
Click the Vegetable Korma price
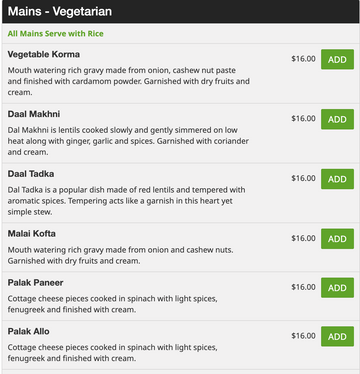(x=303, y=59)
